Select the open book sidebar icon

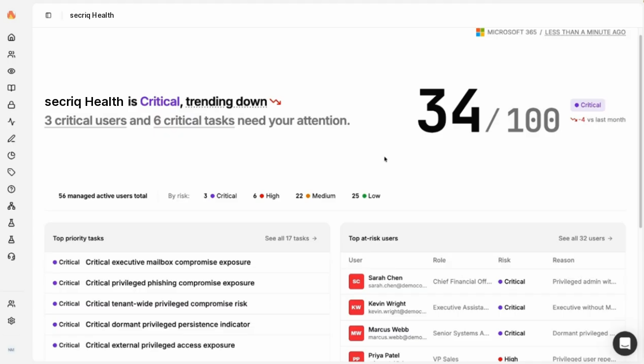(x=11, y=88)
